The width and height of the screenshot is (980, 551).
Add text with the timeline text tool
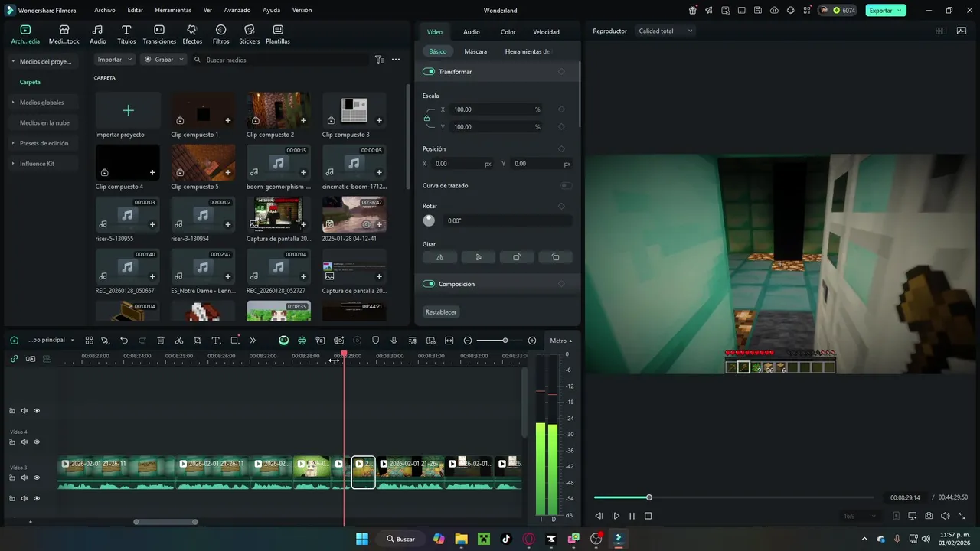pyautogui.click(x=216, y=341)
